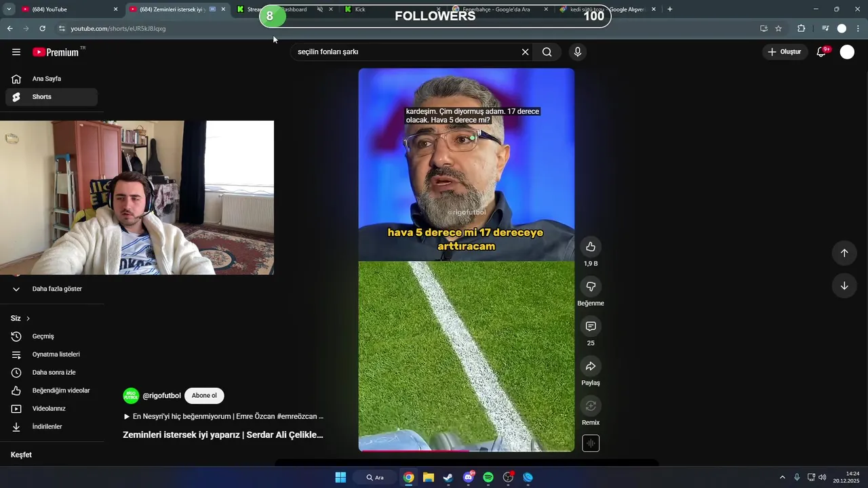The height and width of the screenshot is (488, 868).
Task: Select Shorts in the sidebar
Action: (52, 97)
